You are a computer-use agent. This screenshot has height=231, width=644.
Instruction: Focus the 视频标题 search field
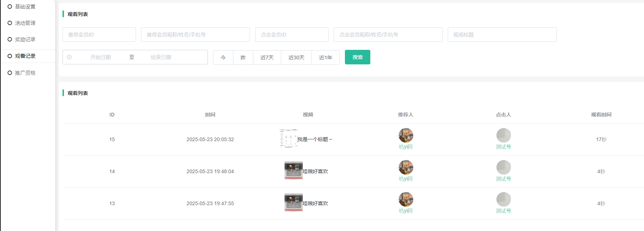[x=502, y=35]
